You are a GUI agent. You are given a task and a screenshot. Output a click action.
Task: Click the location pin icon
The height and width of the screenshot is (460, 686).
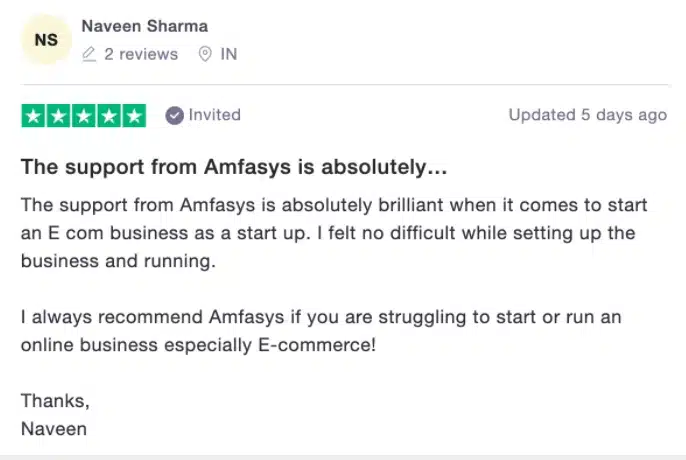[x=205, y=54]
